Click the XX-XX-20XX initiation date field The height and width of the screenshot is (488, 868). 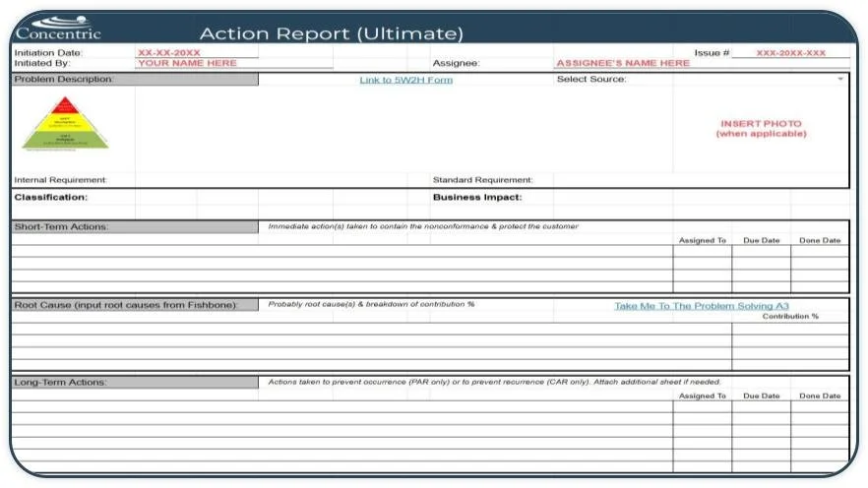click(x=197, y=52)
